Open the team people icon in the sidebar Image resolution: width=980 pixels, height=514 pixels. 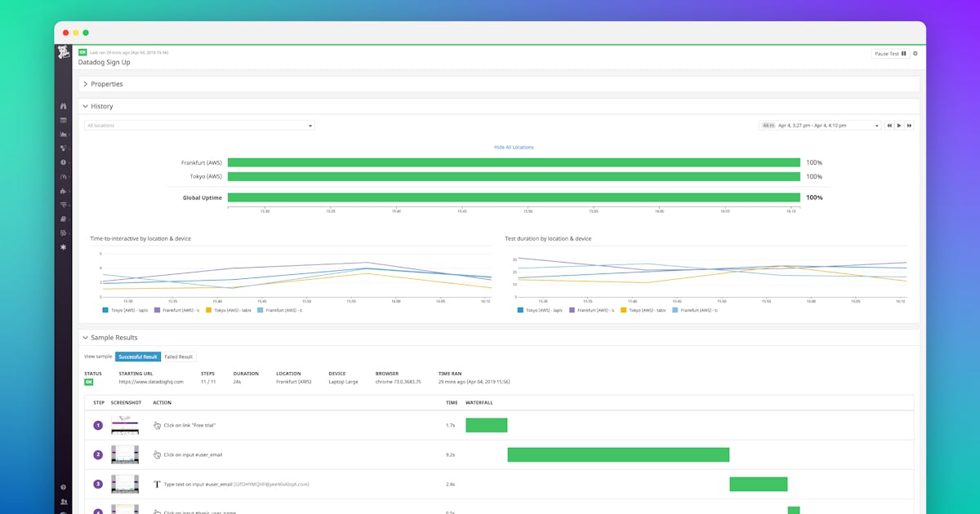tap(64, 502)
